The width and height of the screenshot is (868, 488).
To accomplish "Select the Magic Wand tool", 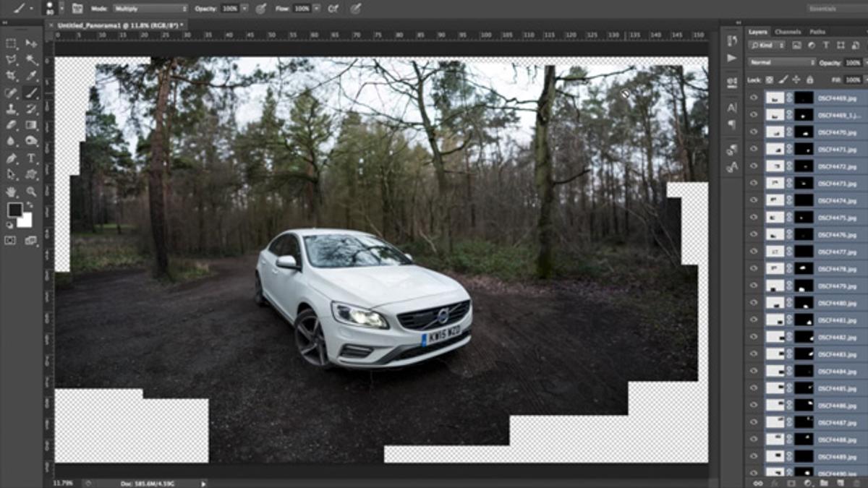I will (32, 60).
